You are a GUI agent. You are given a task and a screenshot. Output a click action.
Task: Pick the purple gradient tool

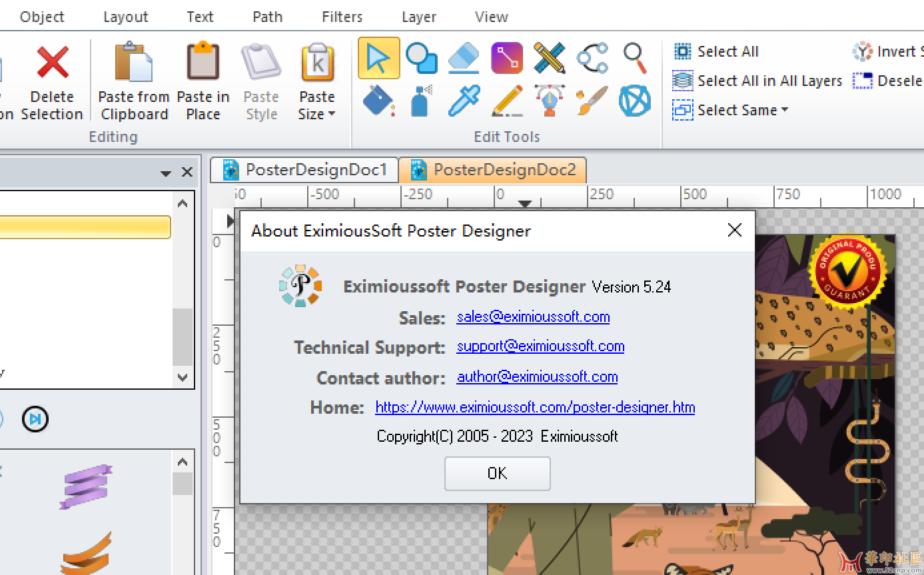pos(507,58)
